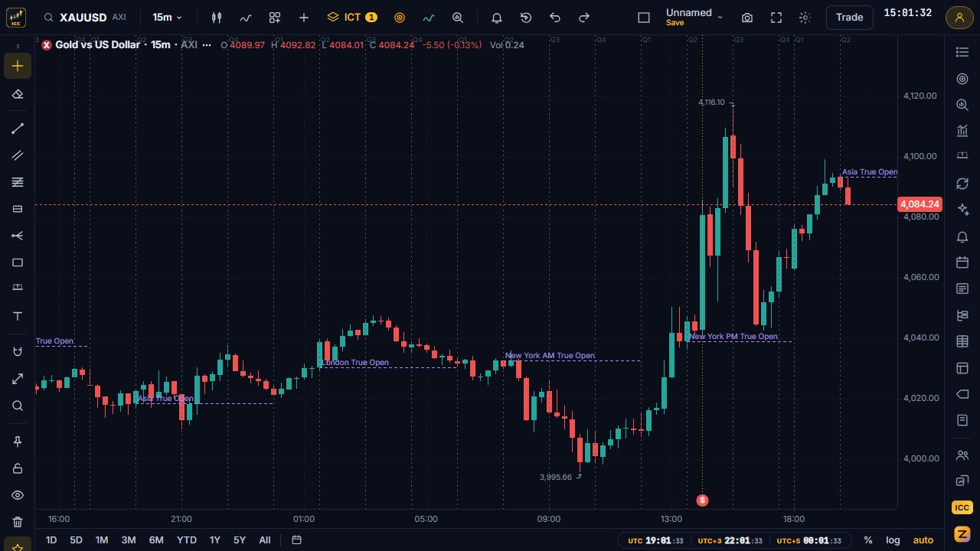Select the 1D range tab
980x551 pixels.
pyautogui.click(x=51, y=540)
